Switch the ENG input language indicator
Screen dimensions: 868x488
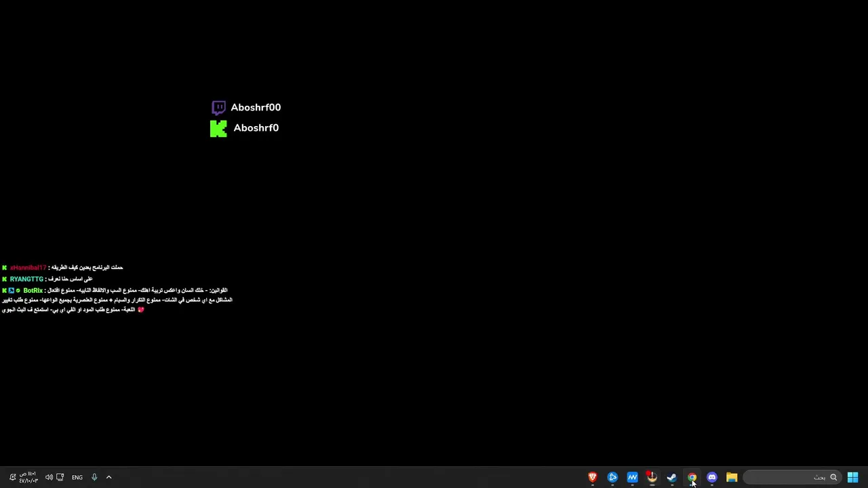[77, 477]
